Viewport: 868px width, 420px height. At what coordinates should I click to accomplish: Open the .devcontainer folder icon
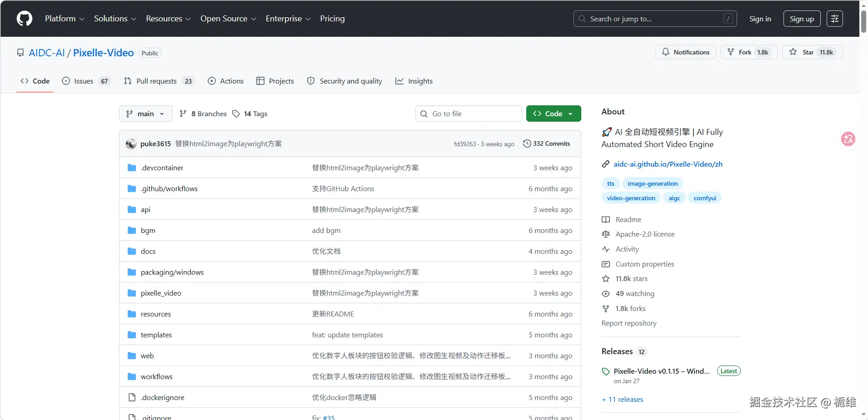(132, 168)
